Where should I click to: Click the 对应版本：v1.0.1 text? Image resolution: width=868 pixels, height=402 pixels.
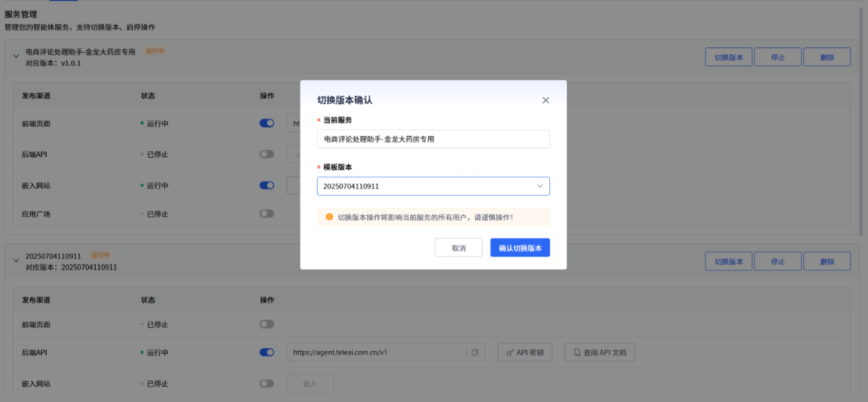[x=53, y=63]
